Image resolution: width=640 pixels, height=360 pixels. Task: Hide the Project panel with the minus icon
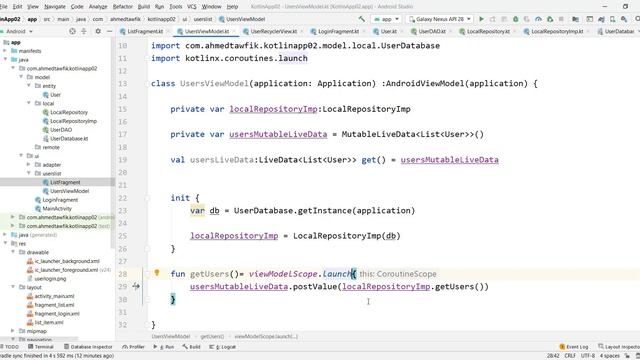(x=109, y=31)
